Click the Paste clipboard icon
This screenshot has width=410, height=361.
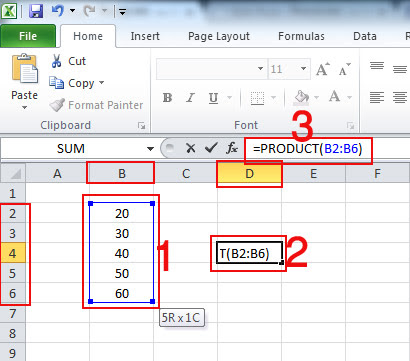point(25,68)
